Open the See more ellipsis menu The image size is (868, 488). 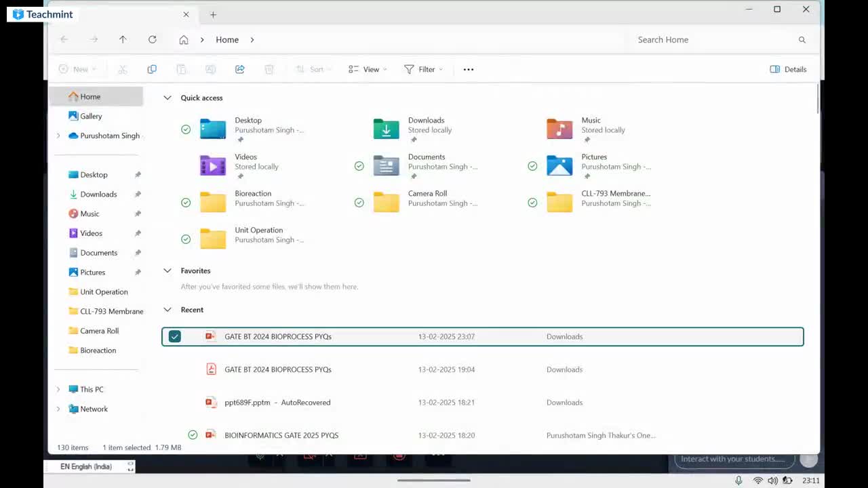(469, 69)
